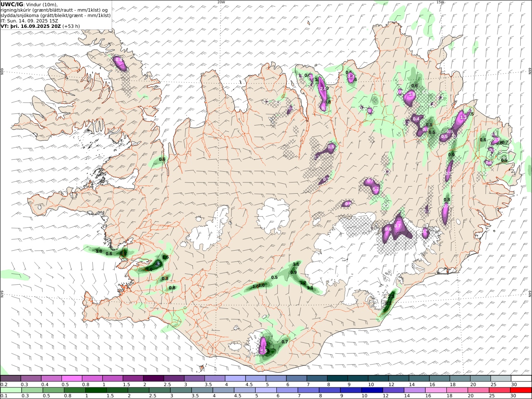This screenshot has width=532, height=399.
Task: Click the purple snow patch in the Westfjords labeled 0.8
Action: [119, 63]
